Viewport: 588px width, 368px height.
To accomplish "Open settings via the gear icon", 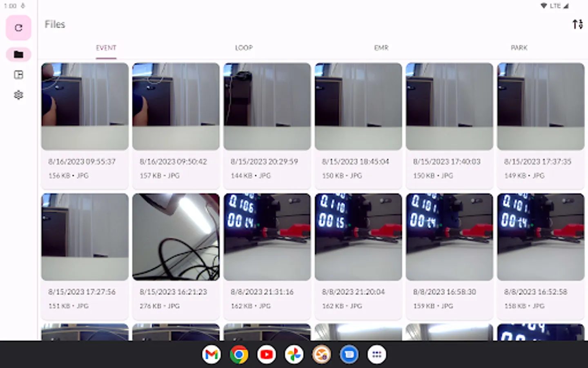I will [x=18, y=95].
